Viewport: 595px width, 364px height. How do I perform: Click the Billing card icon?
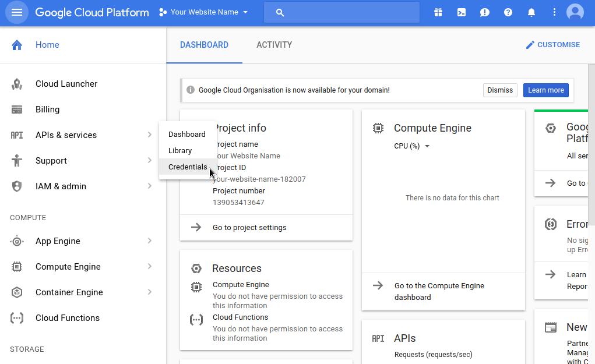(17, 109)
